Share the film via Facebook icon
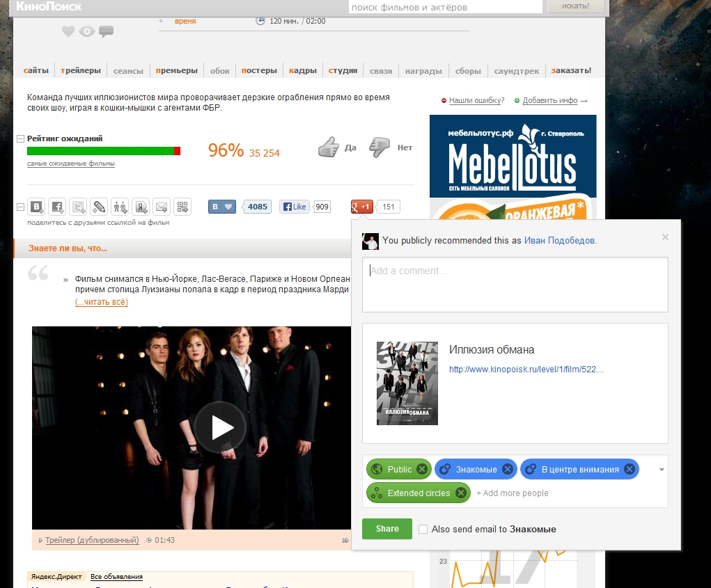Viewport: 711px width, 588px height. [57, 207]
